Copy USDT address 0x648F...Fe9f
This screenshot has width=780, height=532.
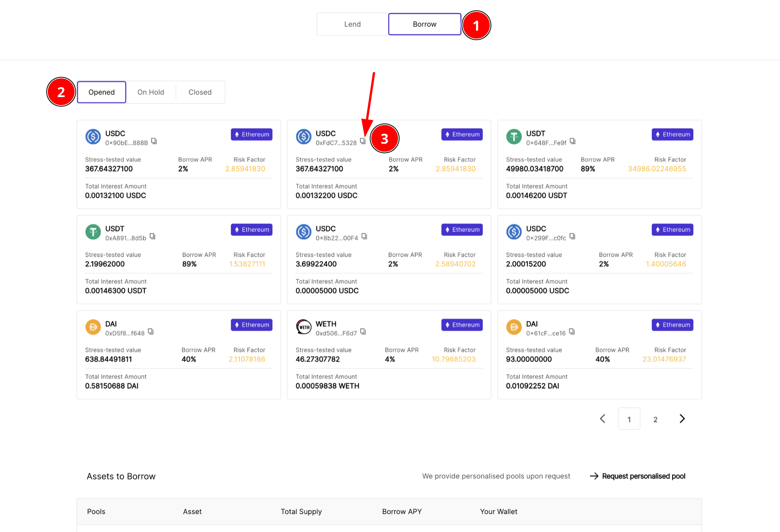(572, 141)
